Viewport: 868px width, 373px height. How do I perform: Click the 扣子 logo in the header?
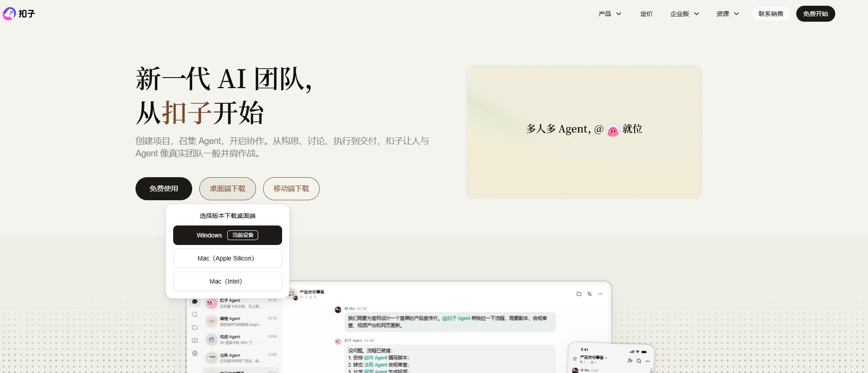pyautogui.click(x=19, y=14)
